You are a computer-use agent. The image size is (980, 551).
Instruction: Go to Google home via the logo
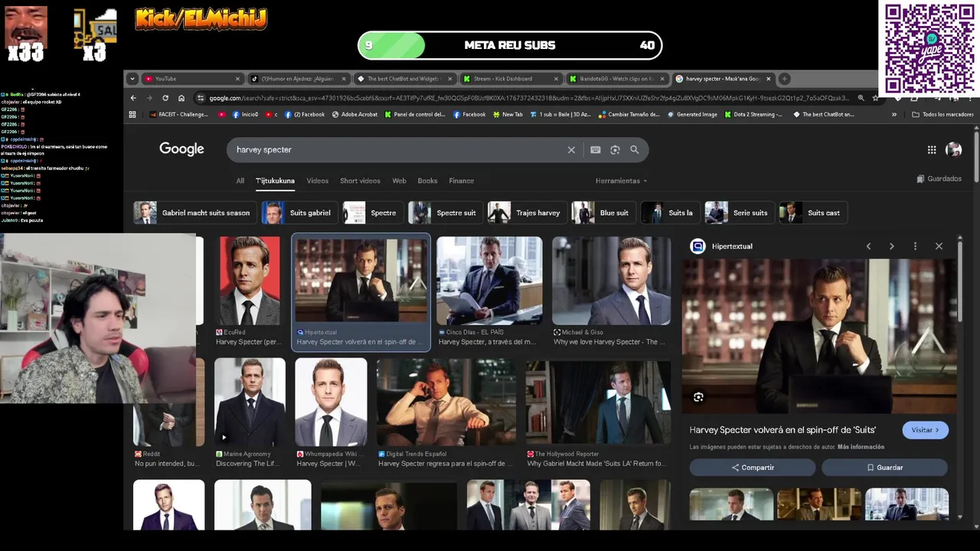(181, 149)
